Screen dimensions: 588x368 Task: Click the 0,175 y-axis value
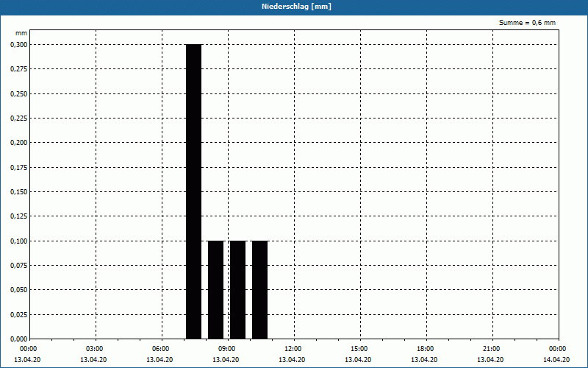(19, 168)
